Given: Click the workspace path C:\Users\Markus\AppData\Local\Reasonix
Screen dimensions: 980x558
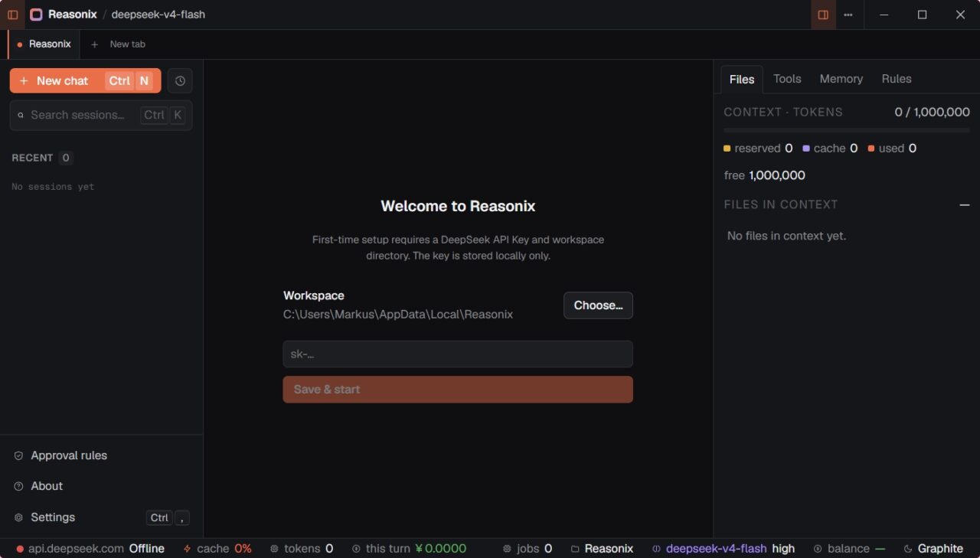Looking at the screenshot, I should pos(398,314).
